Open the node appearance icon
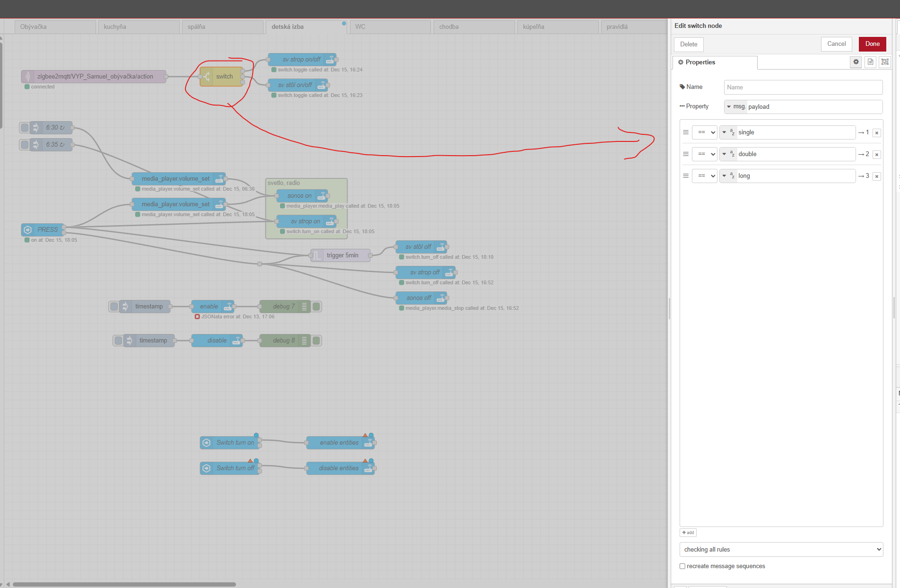 (884, 62)
